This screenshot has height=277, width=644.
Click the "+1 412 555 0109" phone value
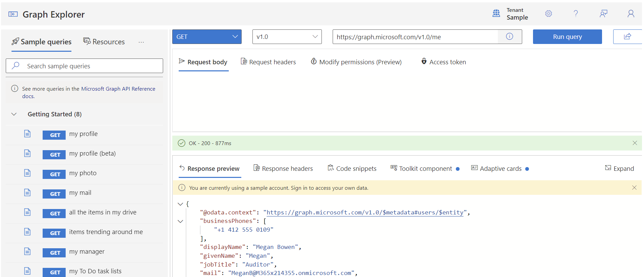pyautogui.click(x=244, y=230)
